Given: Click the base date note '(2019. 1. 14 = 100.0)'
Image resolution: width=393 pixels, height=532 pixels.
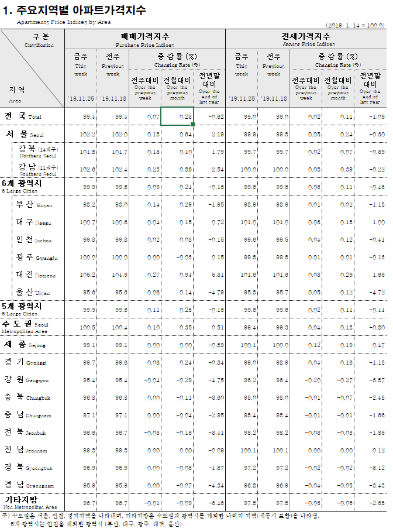Looking at the screenshot, I should coord(355,25).
